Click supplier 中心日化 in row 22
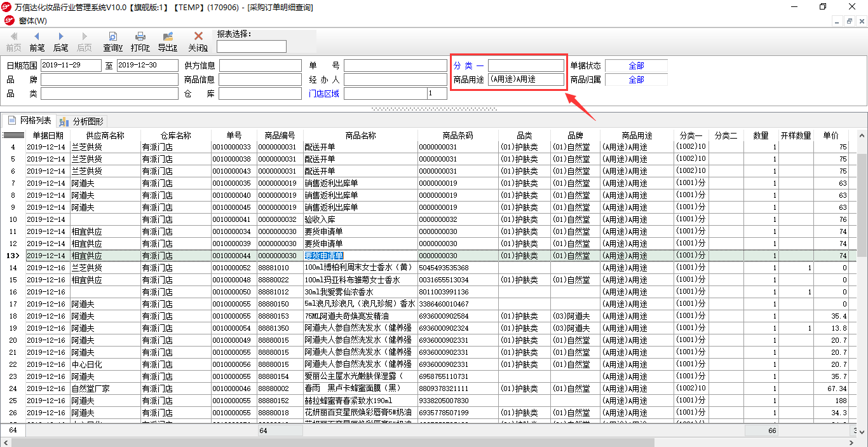The width and height of the screenshot is (868, 447). [x=105, y=364]
